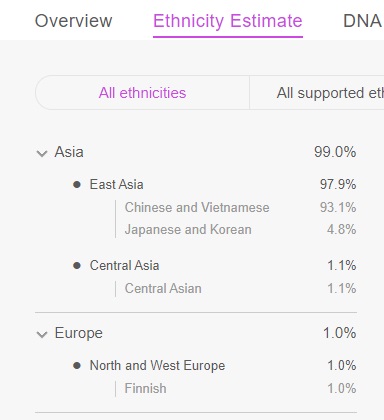Select Japanese and Korean ethnicity

pos(188,230)
